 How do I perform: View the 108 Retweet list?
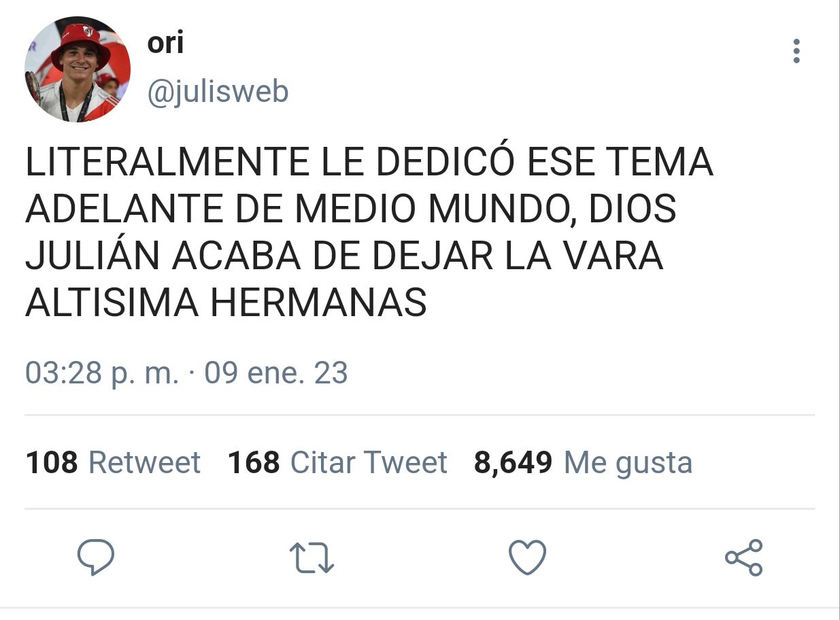(x=113, y=463)
